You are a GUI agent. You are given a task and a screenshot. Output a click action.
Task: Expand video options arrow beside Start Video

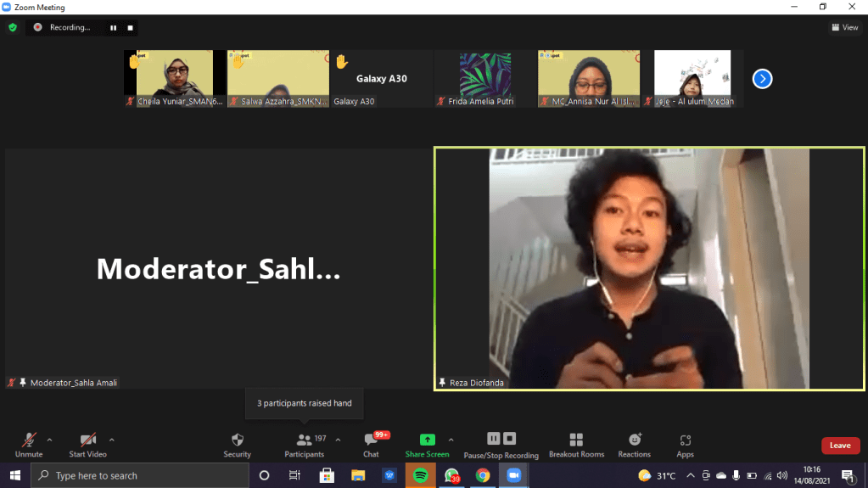pos(112,440)
